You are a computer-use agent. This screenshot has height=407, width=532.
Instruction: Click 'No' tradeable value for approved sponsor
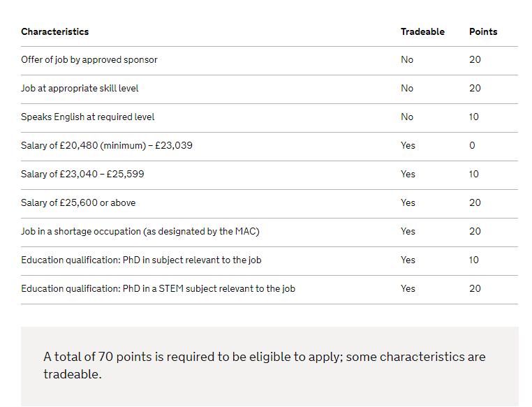click(407, 60)
